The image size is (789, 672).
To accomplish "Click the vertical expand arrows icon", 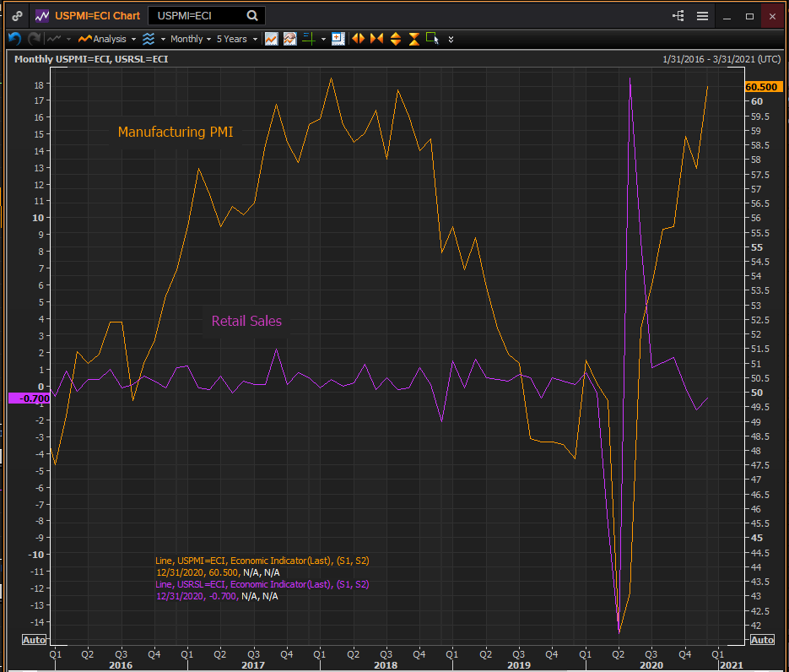I will (395, 39).
